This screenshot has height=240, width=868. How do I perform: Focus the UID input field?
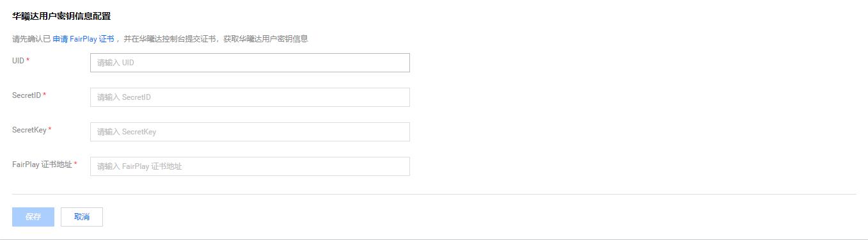coord(249,63)
